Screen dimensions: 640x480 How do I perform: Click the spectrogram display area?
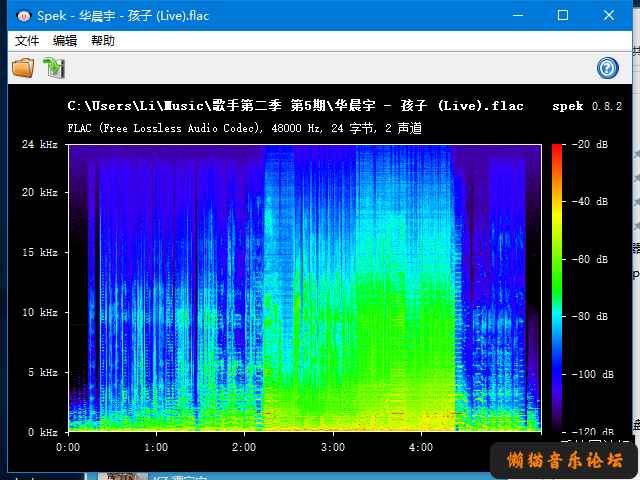point(305,288)
